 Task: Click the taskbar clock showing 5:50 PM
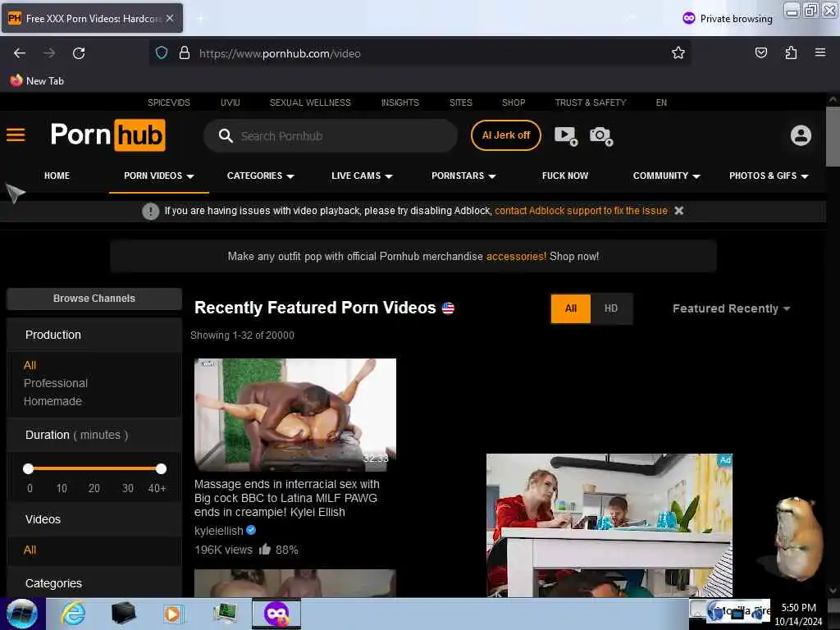(x=798, y=614)
